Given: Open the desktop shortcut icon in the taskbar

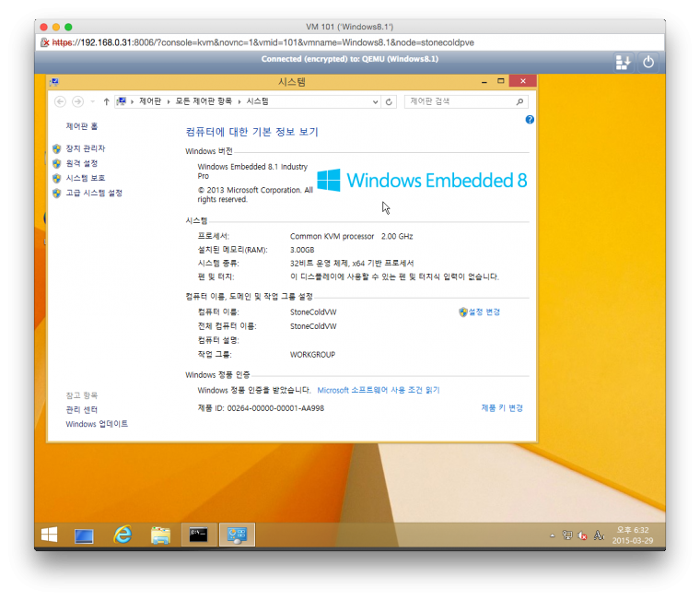Looking at the screenshot, I should tap(84, 535).
